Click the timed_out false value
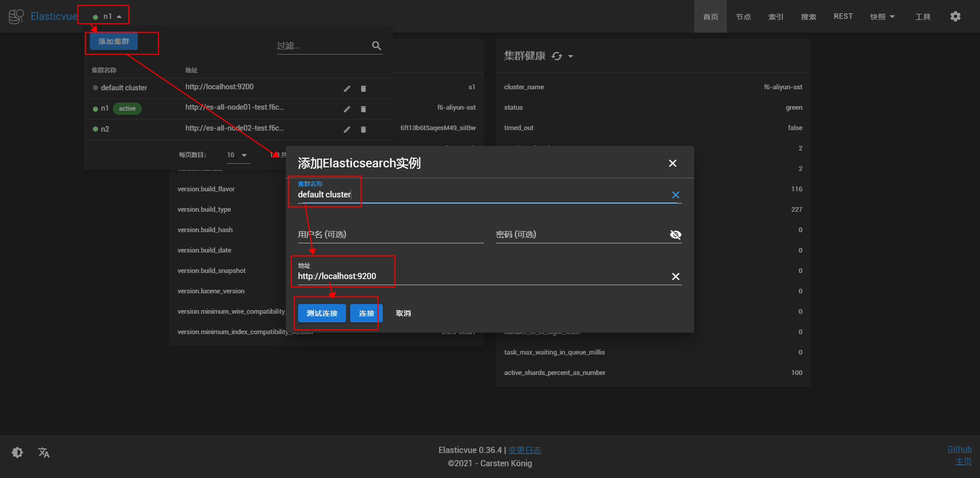980x478 pixels. pos(795,128)
